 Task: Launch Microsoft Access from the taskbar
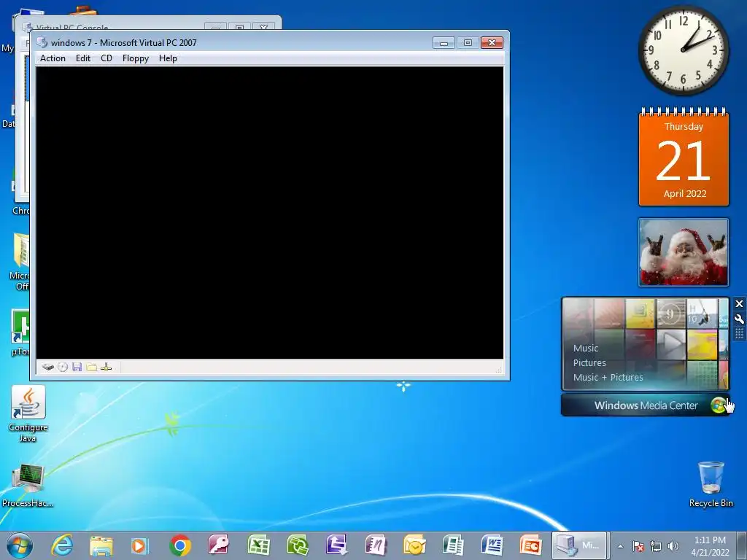[x=219, y=545]
